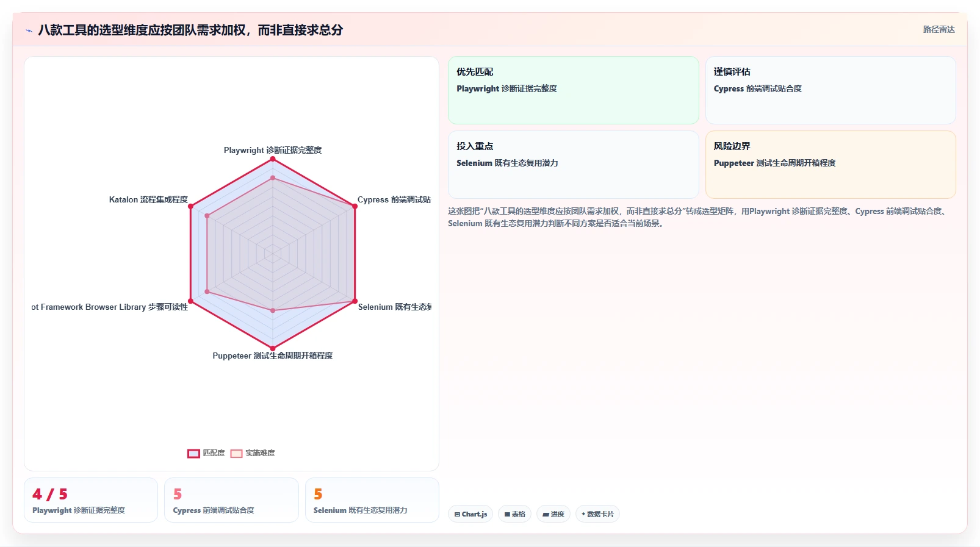Click the radar label Framework Browser Library 步骤可读性
This screenshot has height=547, width=980.
coord(110,307)
